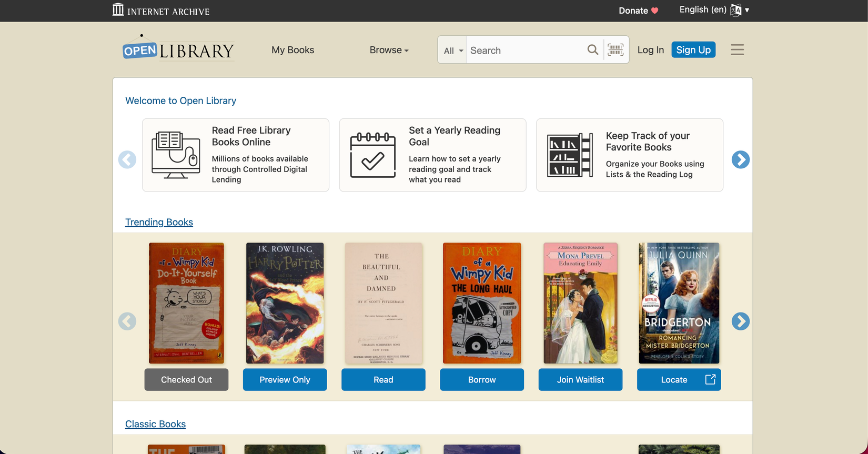Click the Checked Out button

186,379
